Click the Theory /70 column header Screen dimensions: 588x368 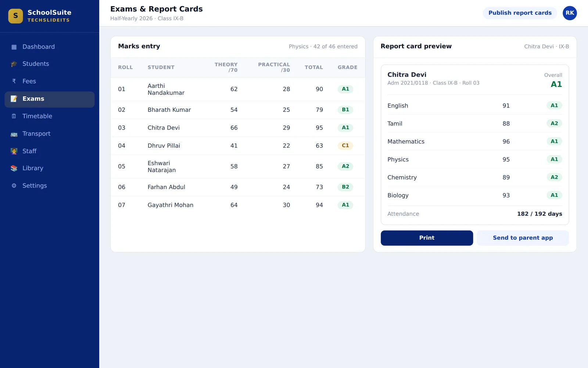coord(226,67)
